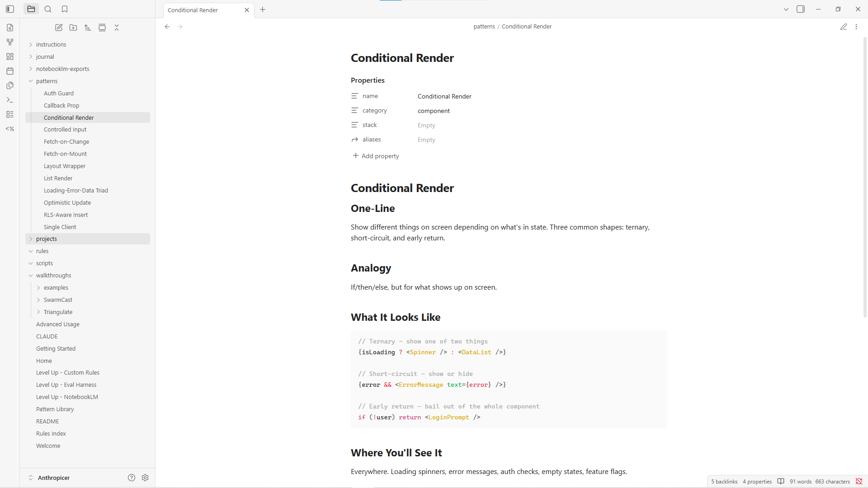Open the 5 backlinks status item
This screenshot has height=488, width=868.
pyautogui.click(x=724, y=482)
